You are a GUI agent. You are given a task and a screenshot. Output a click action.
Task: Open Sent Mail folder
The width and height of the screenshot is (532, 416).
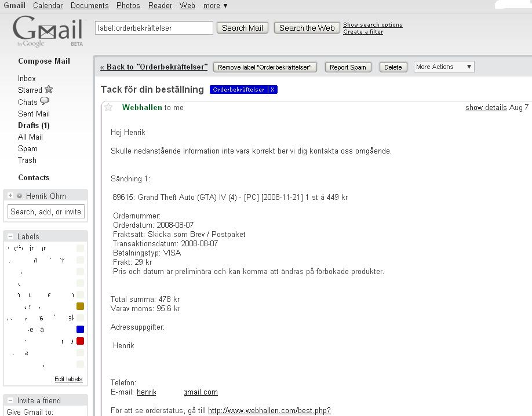34,114
